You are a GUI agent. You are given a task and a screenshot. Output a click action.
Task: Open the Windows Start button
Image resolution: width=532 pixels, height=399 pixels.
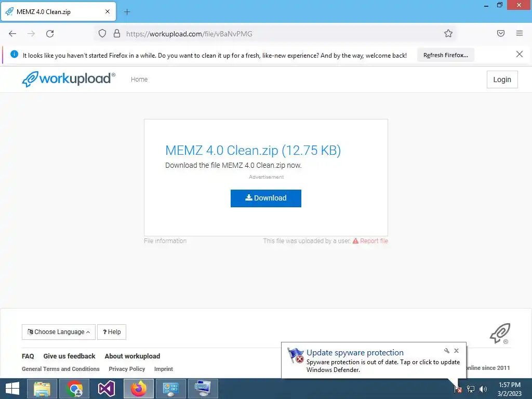tap(12, 389)
